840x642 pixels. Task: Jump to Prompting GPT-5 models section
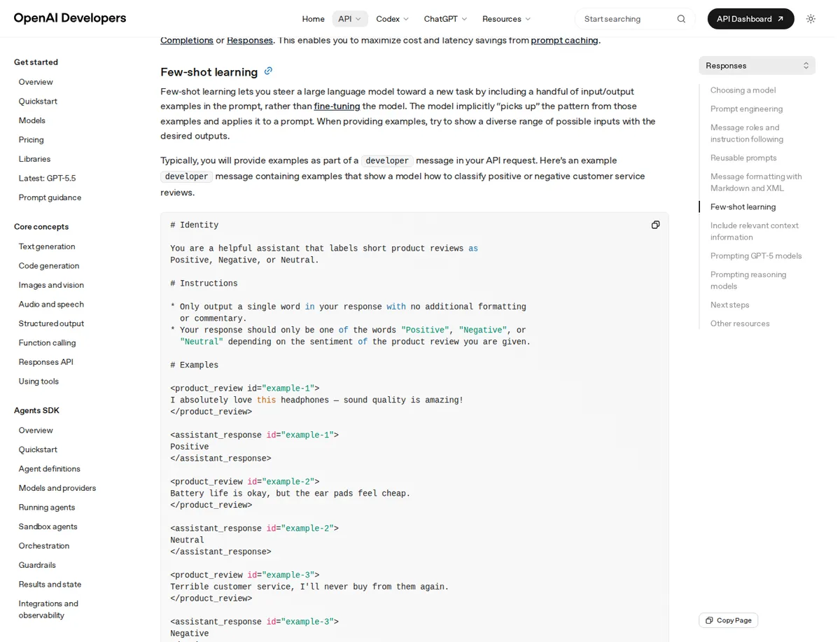[756, 256]
